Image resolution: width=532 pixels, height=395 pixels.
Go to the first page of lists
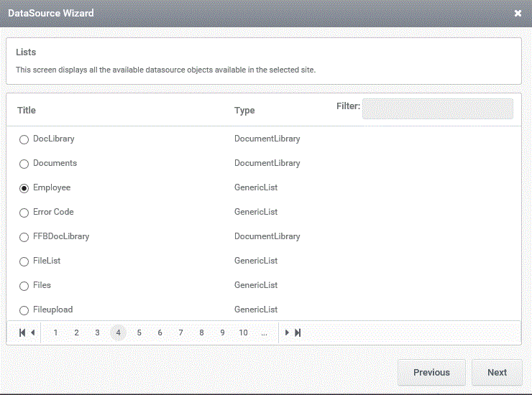[x=22, y=333]
